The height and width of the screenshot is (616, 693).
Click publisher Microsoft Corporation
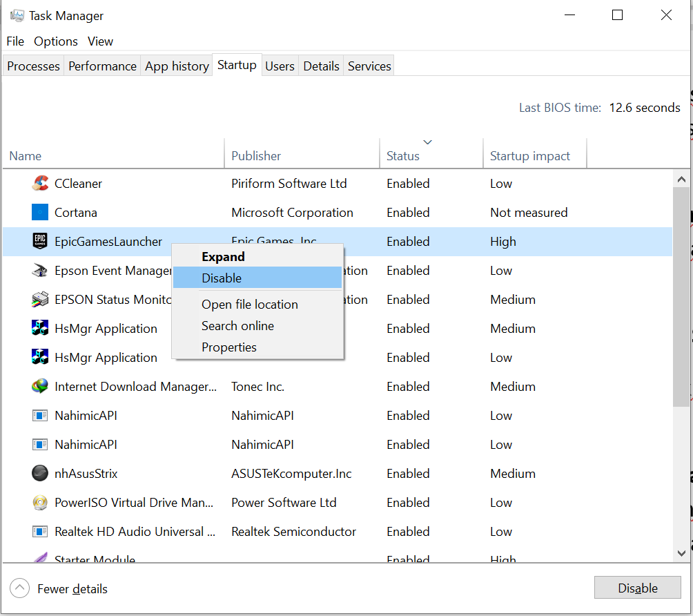[x=292, y=212]
